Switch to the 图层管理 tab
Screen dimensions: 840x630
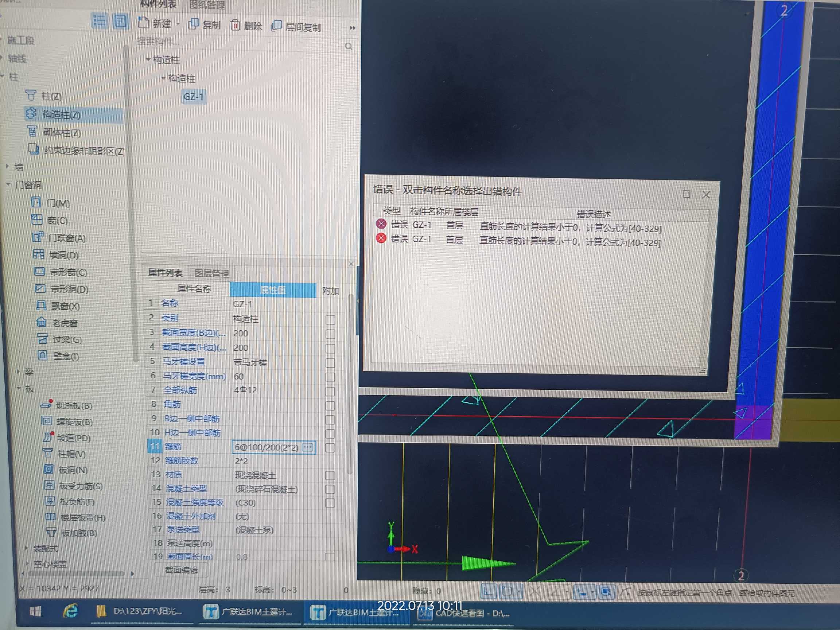(x=211, y=273)
